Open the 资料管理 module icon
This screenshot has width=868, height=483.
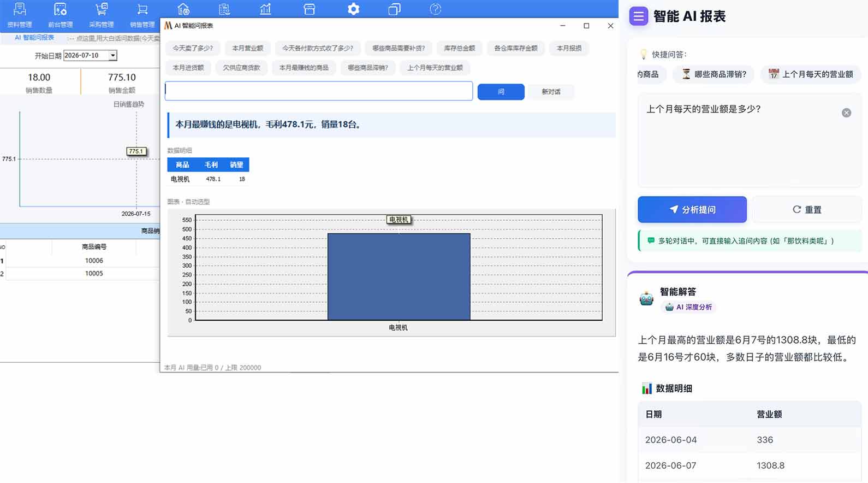20,9
